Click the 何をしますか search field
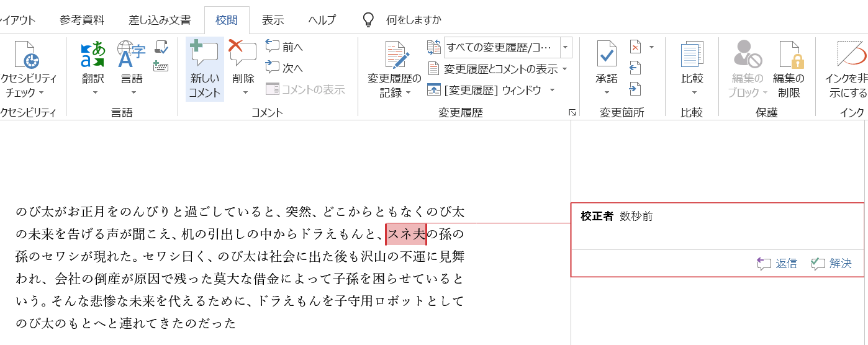The width and height of the screenshot is (868, 345). pyautogui.click(x=414, y=20)
